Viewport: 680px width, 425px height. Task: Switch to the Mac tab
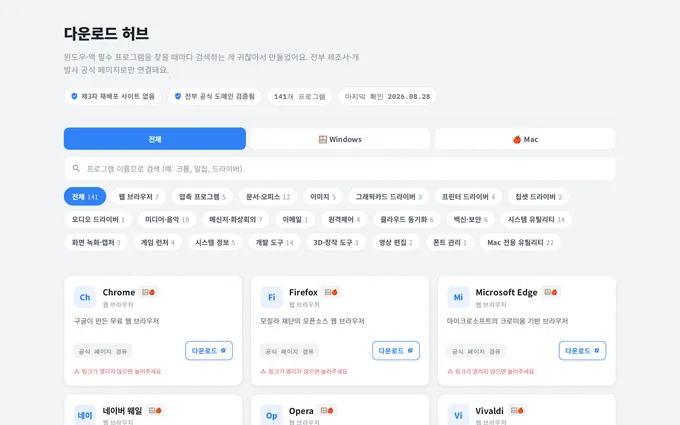(525, 139)
